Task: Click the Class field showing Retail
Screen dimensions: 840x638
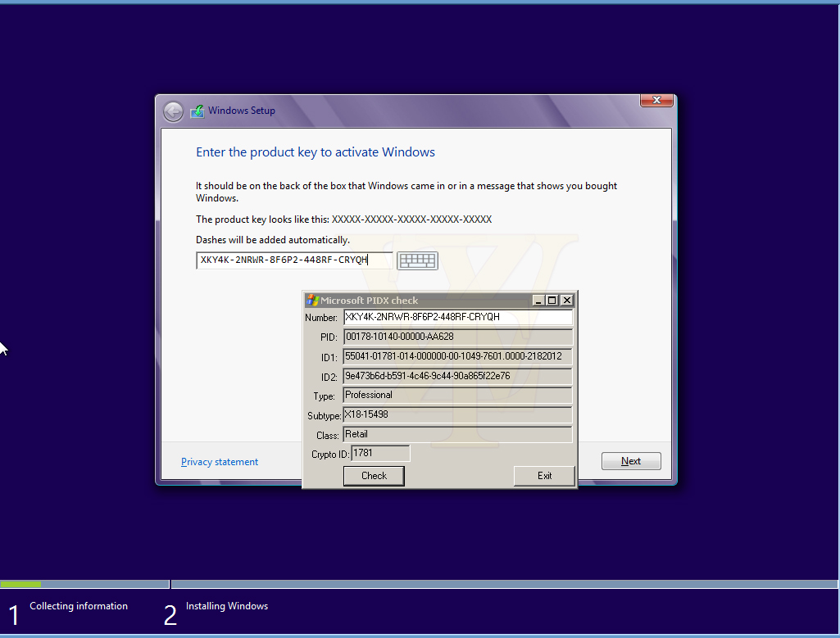Action: (x=458, y=434)
